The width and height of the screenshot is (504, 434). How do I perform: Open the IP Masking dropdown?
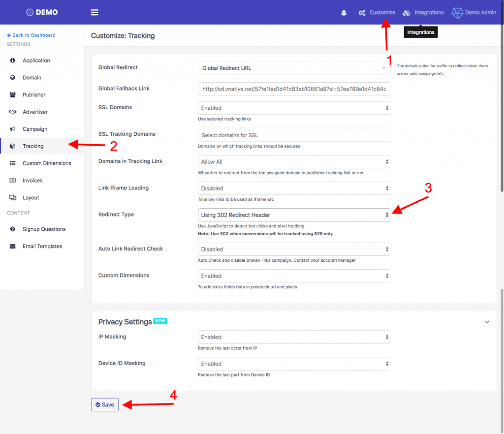point(294,337)
